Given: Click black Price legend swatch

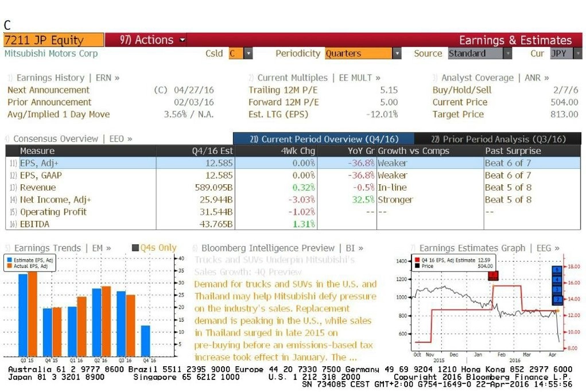Looking at the screenshot, I should [x=417, y=266].
